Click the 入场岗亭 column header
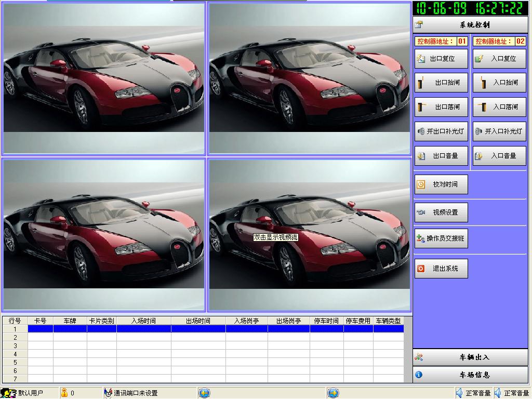This screenshot has width=532, height=399. pos(247,321)
